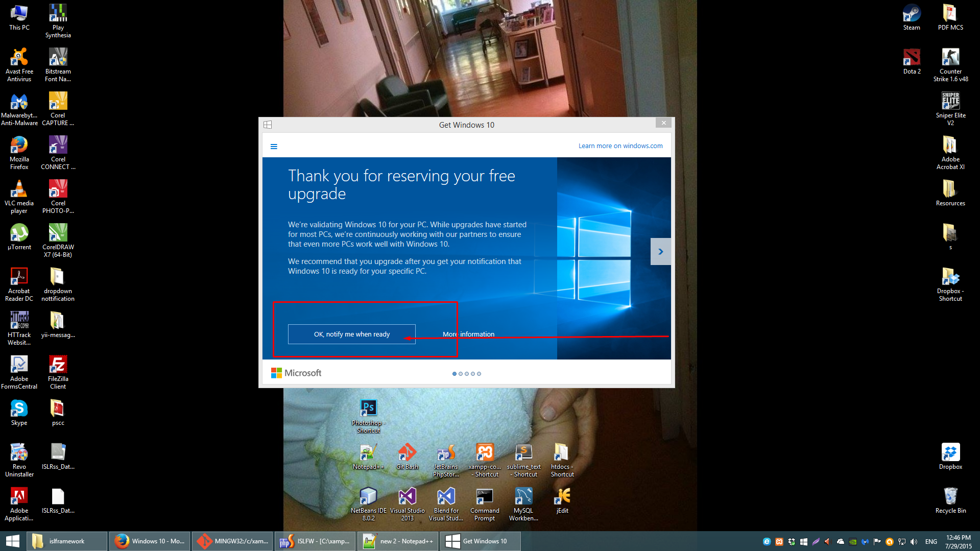
Task: Close the Get Windows 10 dialog
Action: (x=663, y=123)
